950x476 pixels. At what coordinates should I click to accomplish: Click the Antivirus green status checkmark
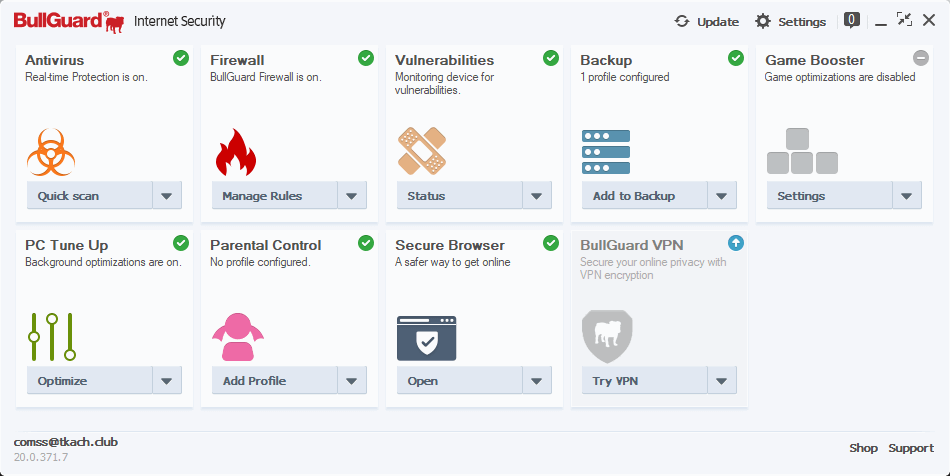(181, 58)
